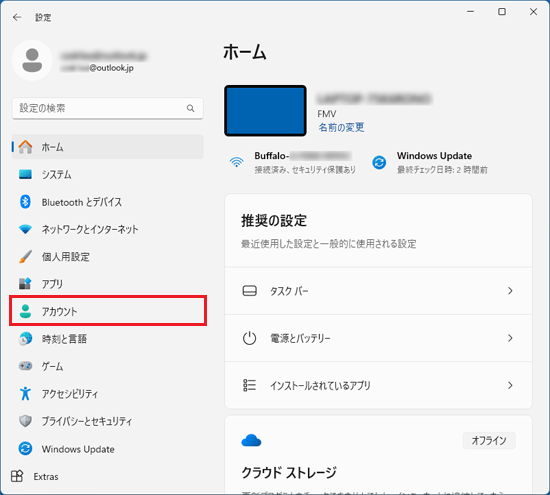550x495 pixels.
Task: Minimize the settings window
Action: click(x=470, y=12)
